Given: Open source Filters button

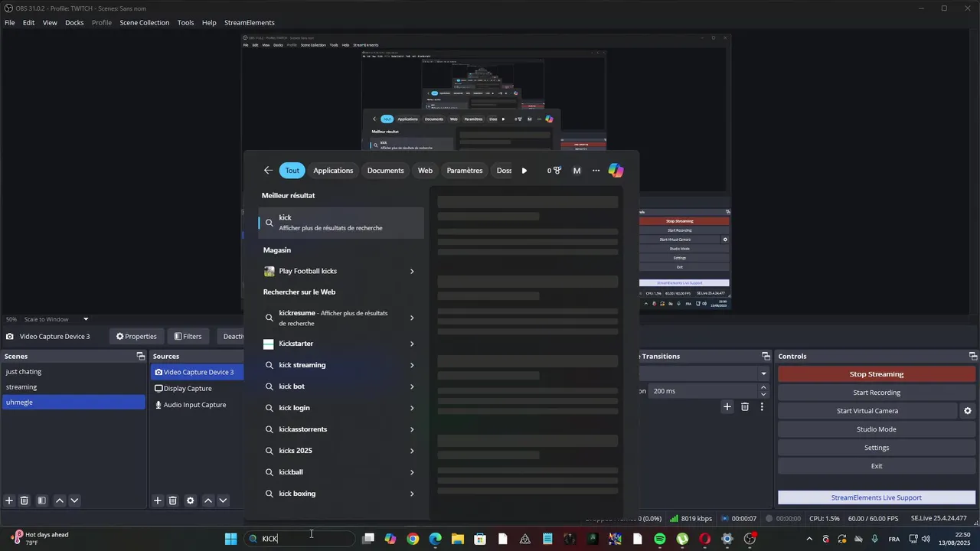Looking at the screenshot, I should point(188,336).
